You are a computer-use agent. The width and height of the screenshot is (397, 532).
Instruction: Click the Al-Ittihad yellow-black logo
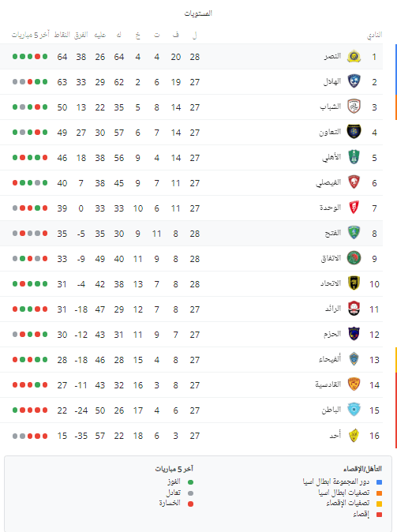[x=354, y=283]
